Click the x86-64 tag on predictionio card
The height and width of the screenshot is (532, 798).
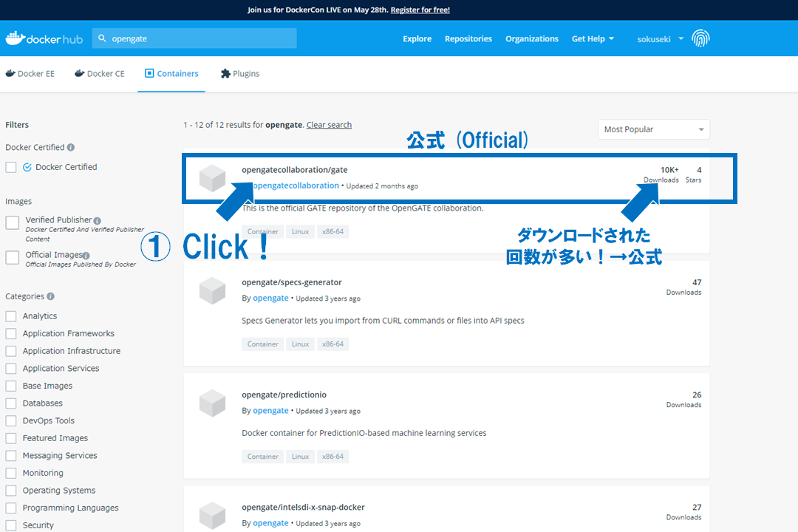(x=332, y=457)
